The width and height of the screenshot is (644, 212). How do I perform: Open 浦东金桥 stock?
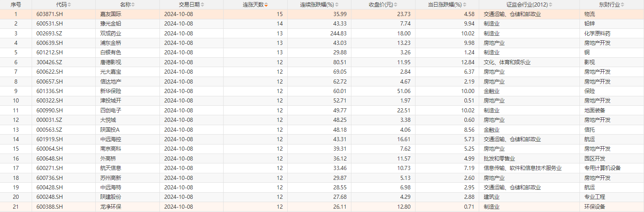pos(111,43)
